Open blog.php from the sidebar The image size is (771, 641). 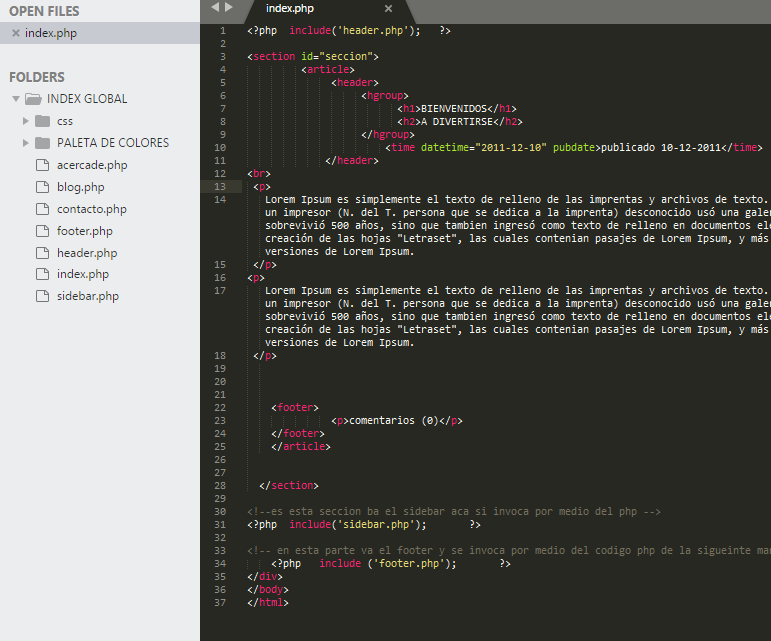click(81, 187)
